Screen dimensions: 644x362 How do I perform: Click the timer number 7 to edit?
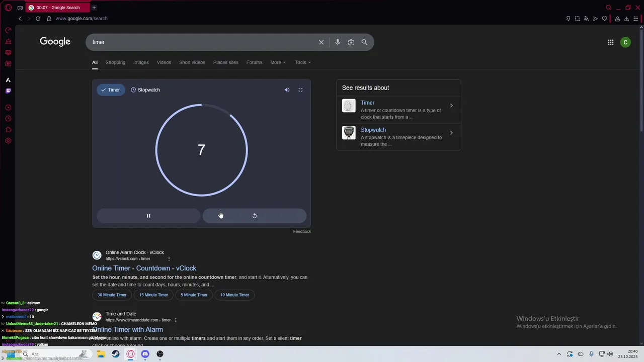pos(201,150)
